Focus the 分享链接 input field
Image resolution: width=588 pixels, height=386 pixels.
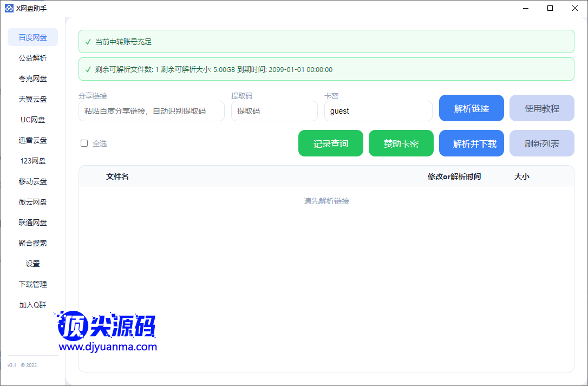click(151, 111)
